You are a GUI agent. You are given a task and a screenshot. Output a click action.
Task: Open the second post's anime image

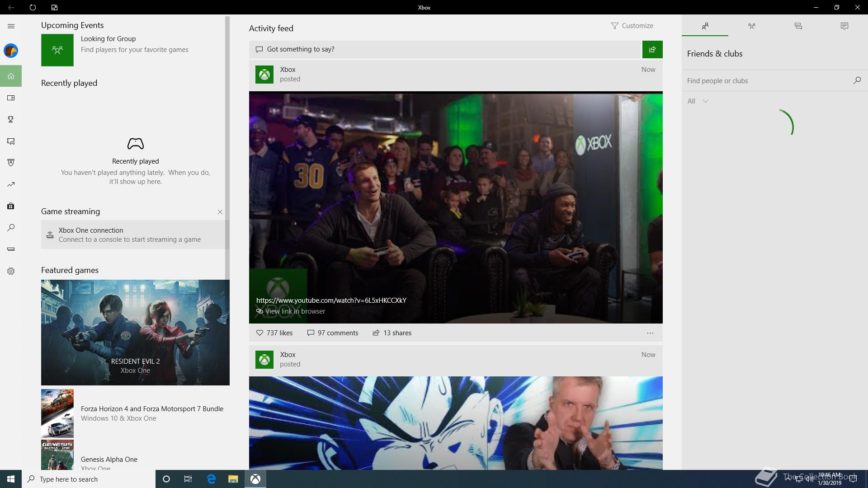pyautogui.click(x=456, y=423)
